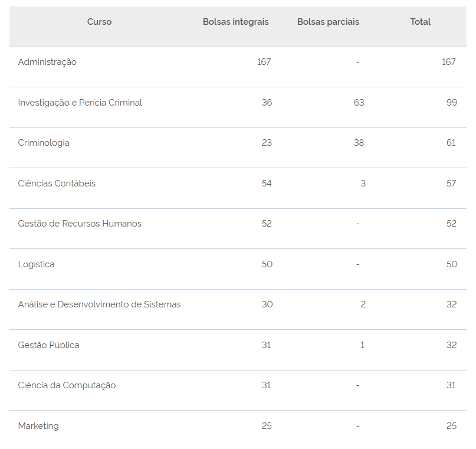
Task: Click the Curso column header
Action: click(x=99, y=22)
